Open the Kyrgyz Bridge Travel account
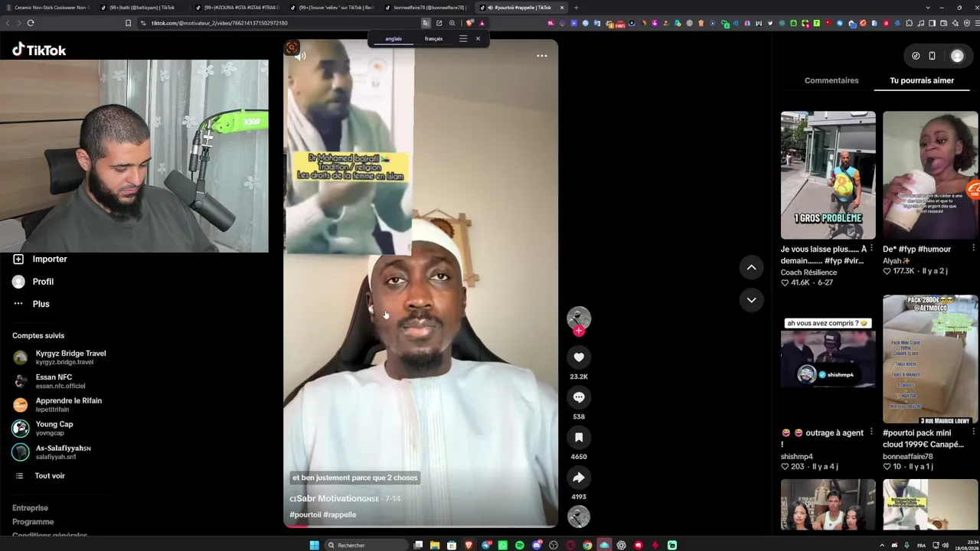Image resolution: width=980 pixels, height=551 pixels. pyautogui.click(x=60, y=357)
